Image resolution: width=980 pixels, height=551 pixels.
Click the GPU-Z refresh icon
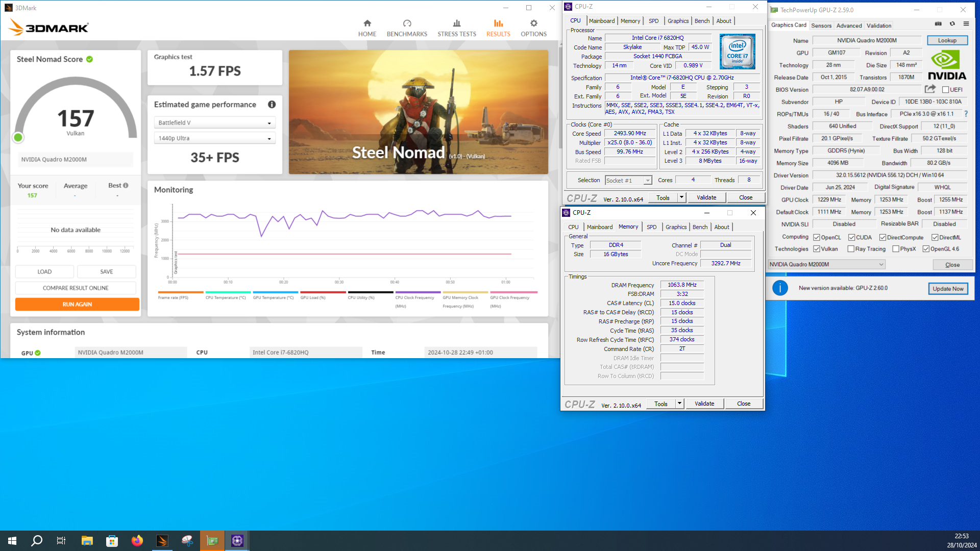pos(952,24)
